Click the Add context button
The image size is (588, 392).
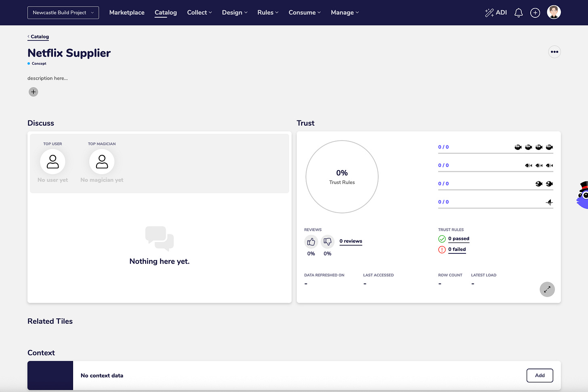[x=540, y=375]
